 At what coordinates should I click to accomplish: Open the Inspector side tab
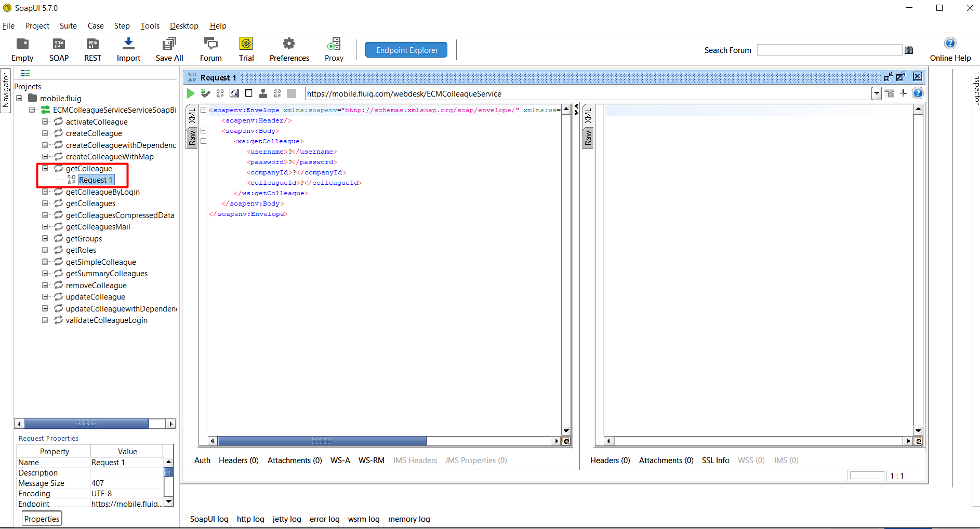(x=976, y=89)
